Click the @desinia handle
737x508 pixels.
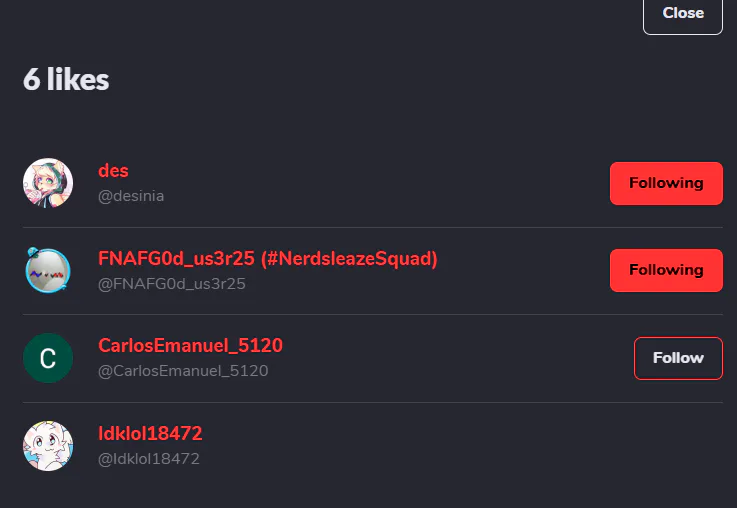tap(131, 196)
